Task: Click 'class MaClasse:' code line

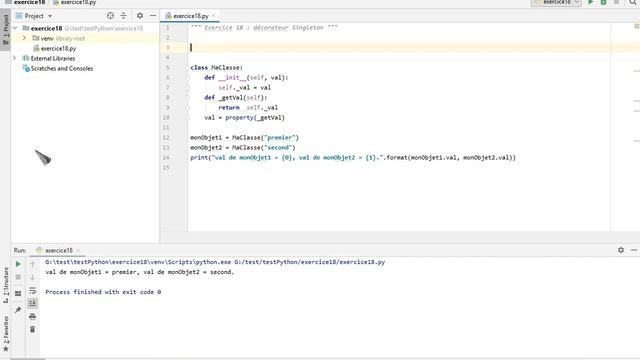Action: coord(216,67)
